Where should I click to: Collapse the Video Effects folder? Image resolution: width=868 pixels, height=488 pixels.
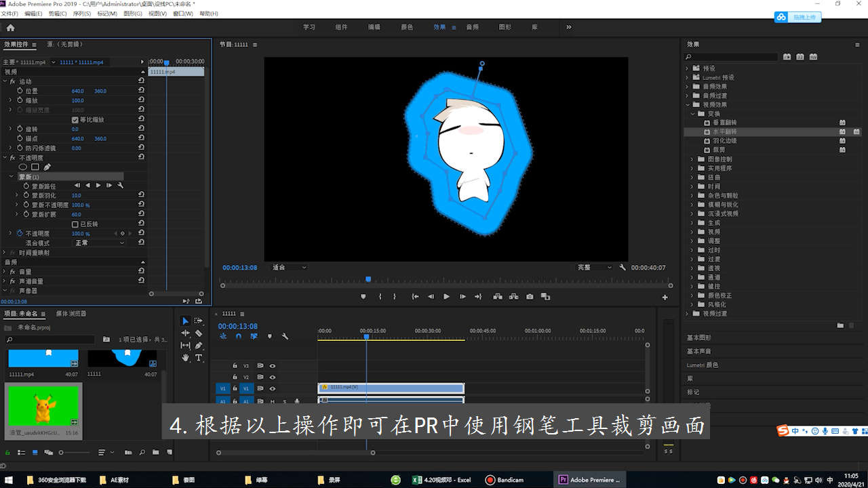click(x=687, y=105)
